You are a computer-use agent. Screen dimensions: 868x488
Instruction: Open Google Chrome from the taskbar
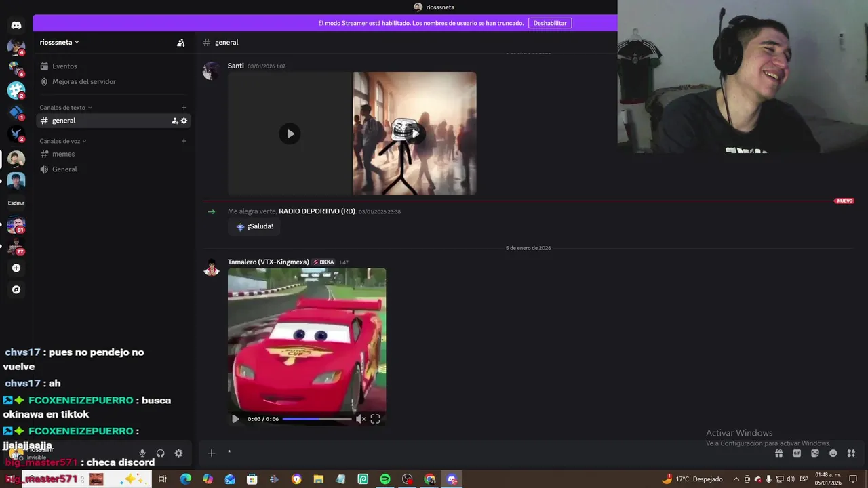coord(429,479)
